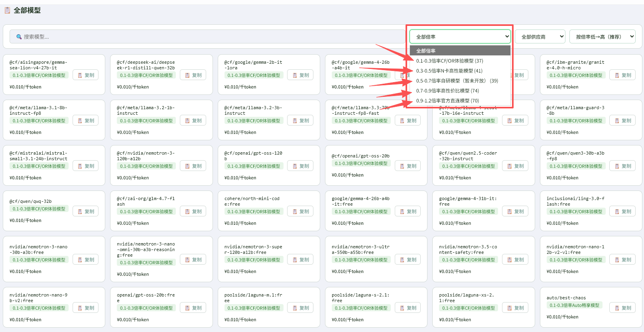Click copy icon for llama-guard-3-8b
This screenshot has width=644, height=332.
click(x=617, y=121)
